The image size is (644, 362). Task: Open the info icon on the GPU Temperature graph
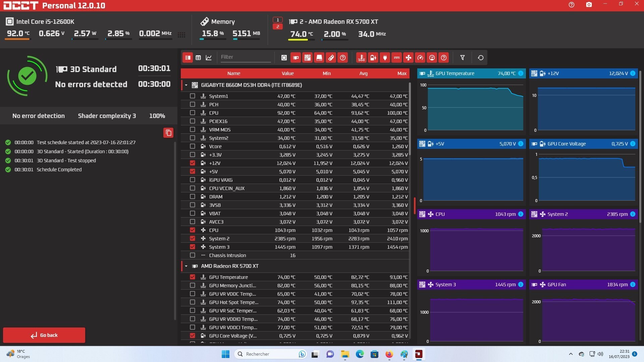click(521, 73)
